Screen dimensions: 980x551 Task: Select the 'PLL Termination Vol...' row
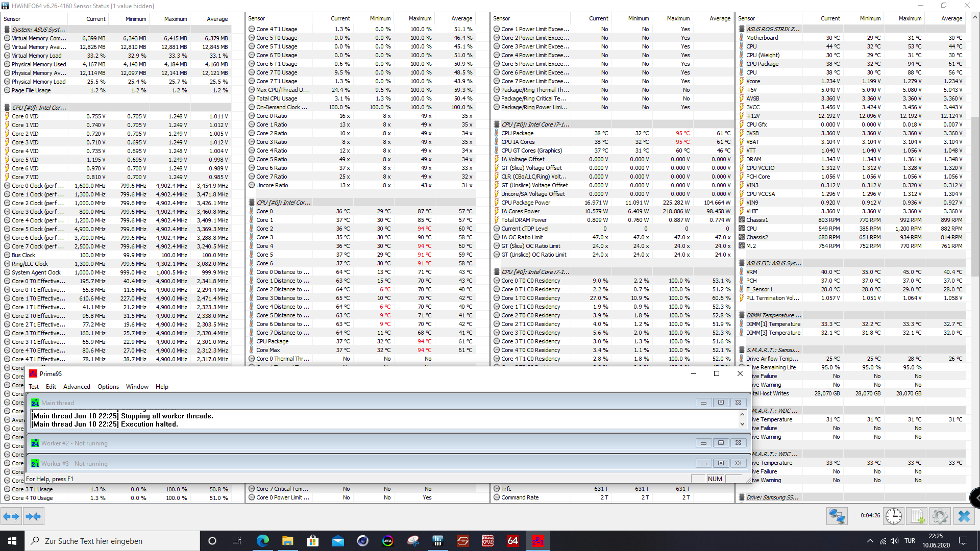[851, 298]
